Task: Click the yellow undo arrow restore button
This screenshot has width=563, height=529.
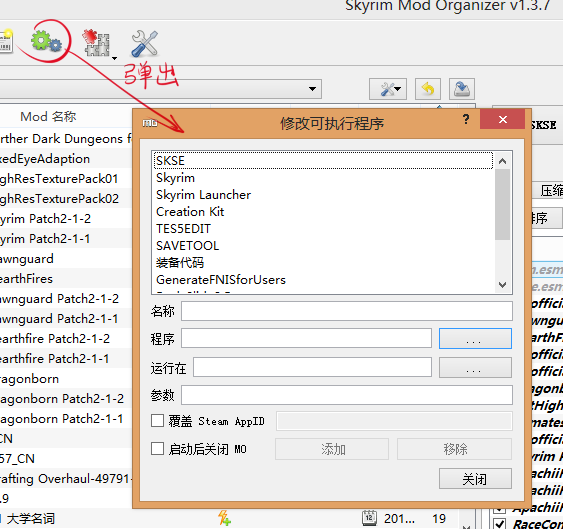Action: coord(428,89)
